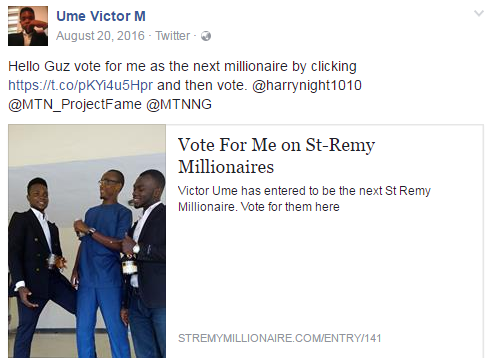
Task: Open the Ume Victor M profile name link
Action: [x=101, y=16]
